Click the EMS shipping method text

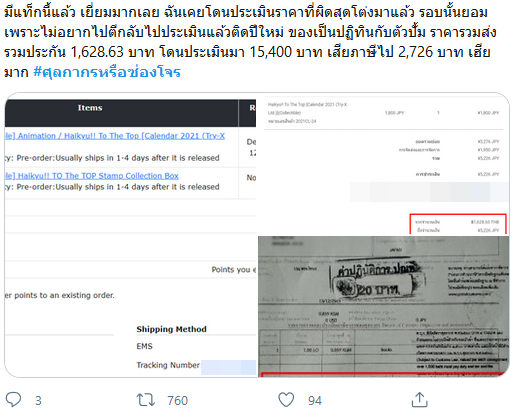pyautogui.click(x=144, y=346)
